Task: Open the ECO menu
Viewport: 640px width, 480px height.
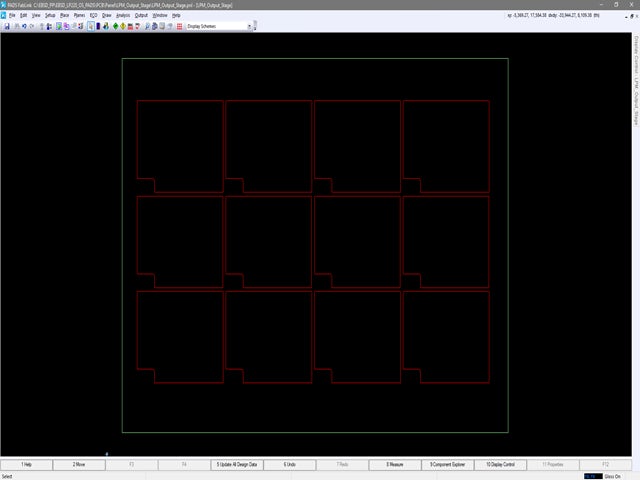Action: [93, 16]
